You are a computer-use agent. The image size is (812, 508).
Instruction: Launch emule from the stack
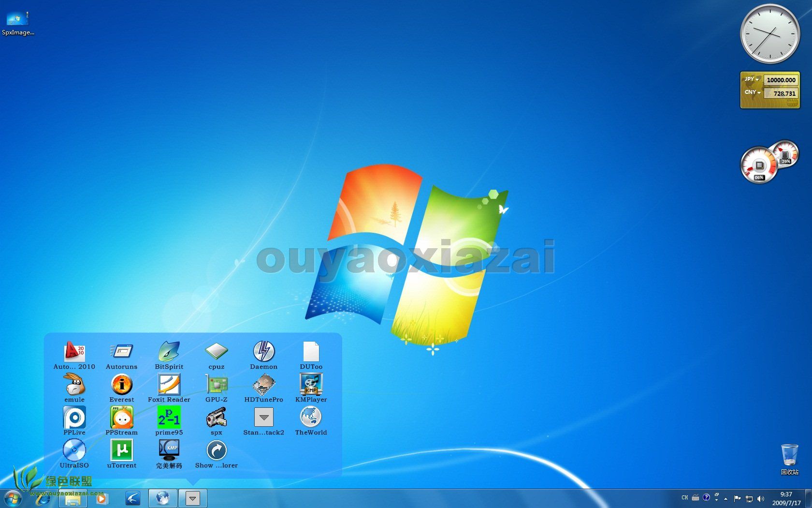(74, 388)
